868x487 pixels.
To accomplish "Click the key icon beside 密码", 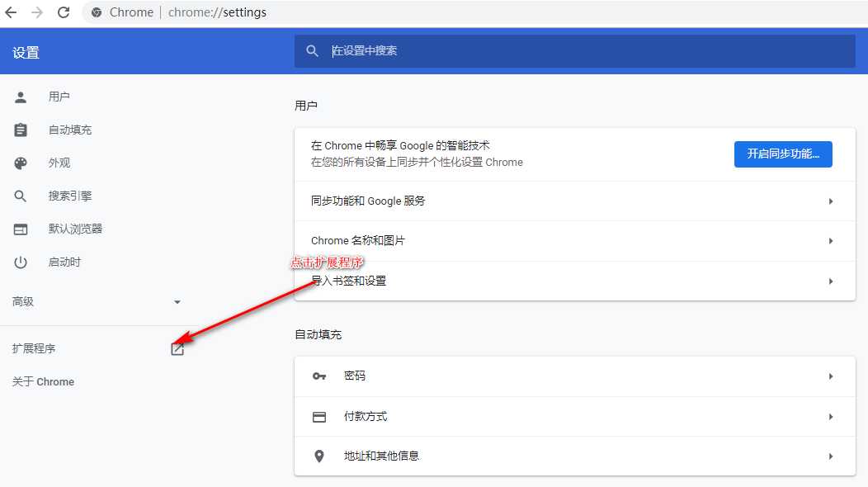I will (x=319, y=376).
